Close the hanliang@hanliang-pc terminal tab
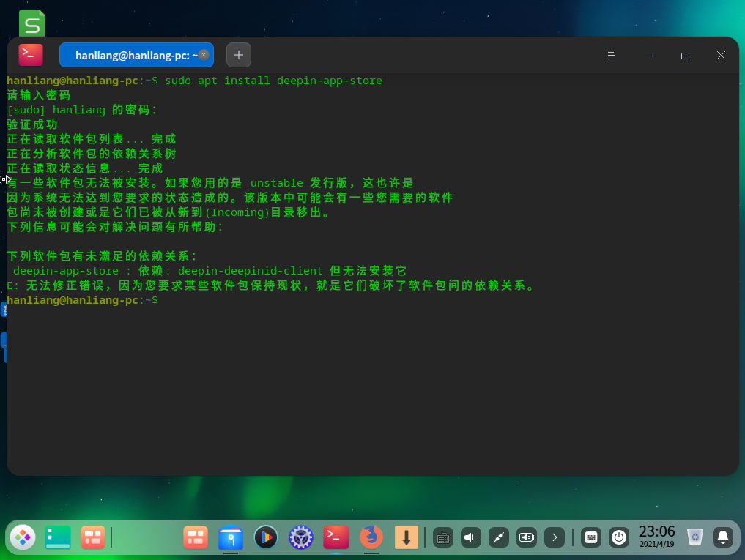 tap(204, 55)
